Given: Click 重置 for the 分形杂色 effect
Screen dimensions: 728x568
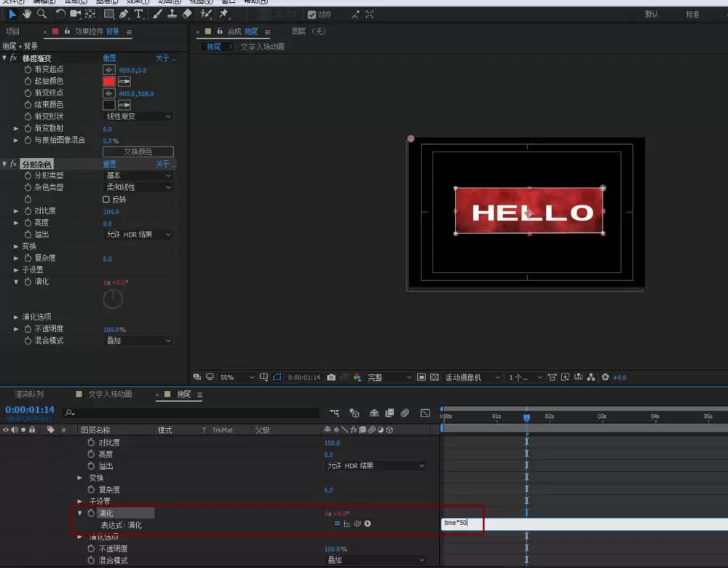Looking at the screenshot, I should pyautogui.click(x=110, y=164).
